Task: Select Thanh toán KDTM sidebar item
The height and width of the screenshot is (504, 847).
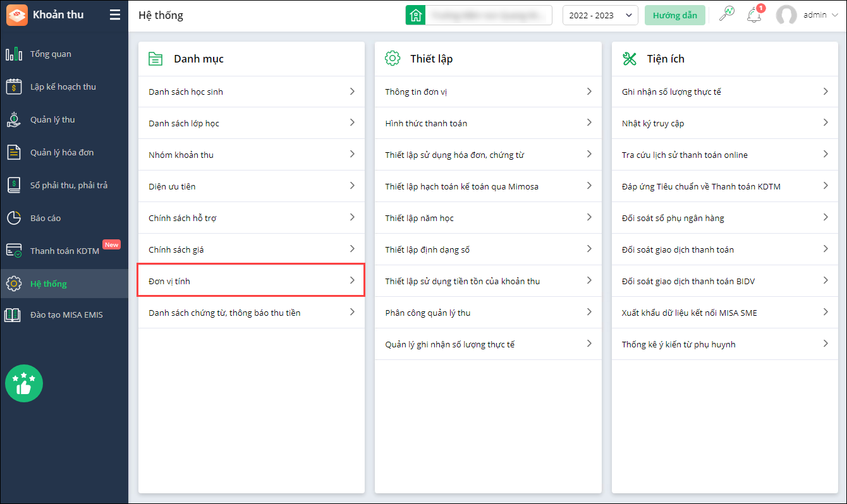Action: coord(64,251)
